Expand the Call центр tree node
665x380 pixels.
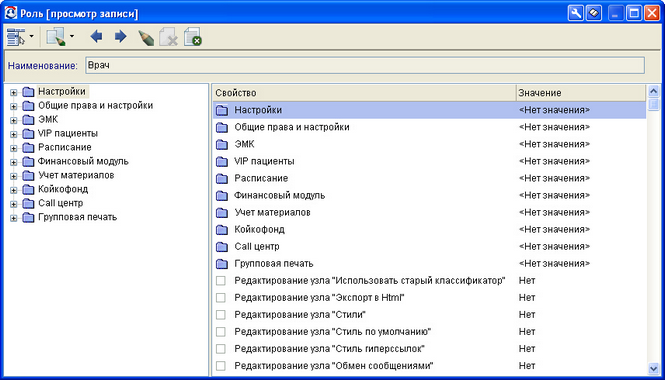point(14,204)
